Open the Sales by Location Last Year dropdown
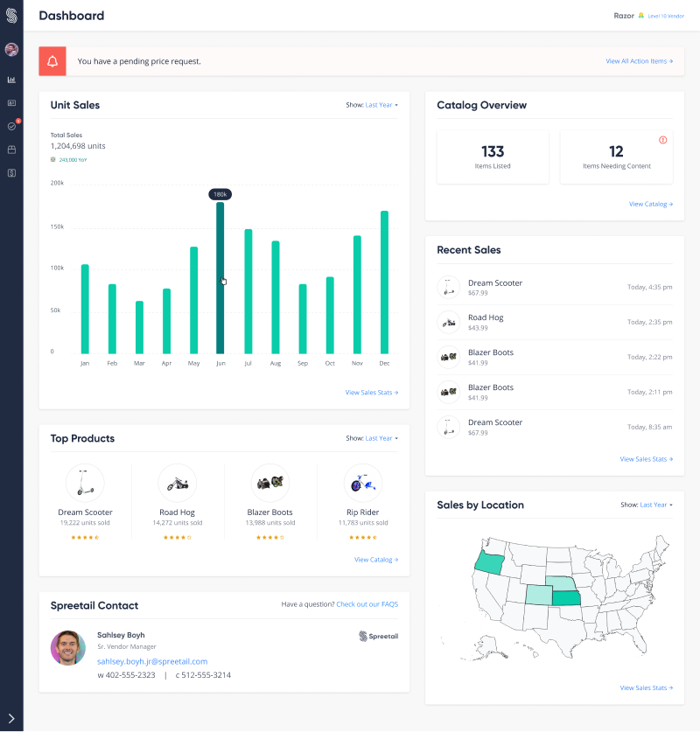The image size is (700, 732). (656, 505)
